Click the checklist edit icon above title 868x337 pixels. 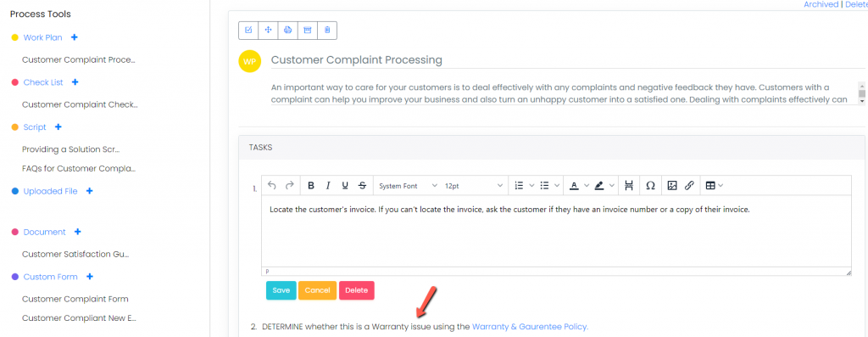(x=248, y=30)
